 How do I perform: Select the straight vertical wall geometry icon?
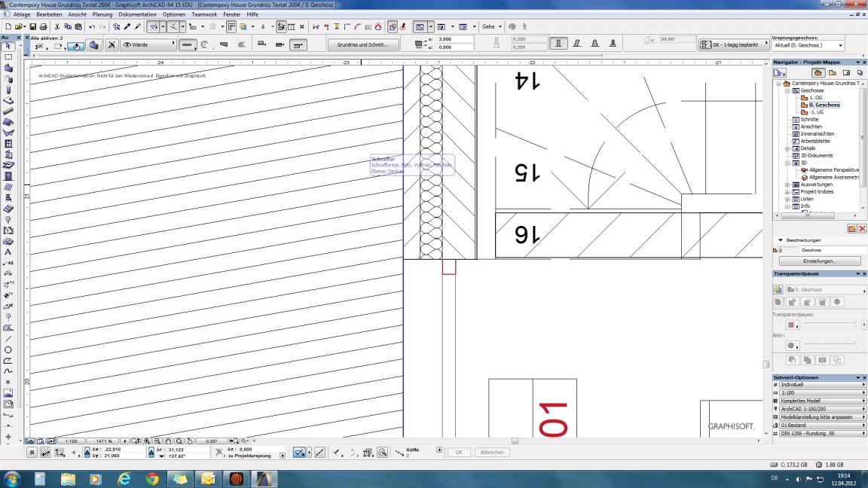(x=558, y=43)
